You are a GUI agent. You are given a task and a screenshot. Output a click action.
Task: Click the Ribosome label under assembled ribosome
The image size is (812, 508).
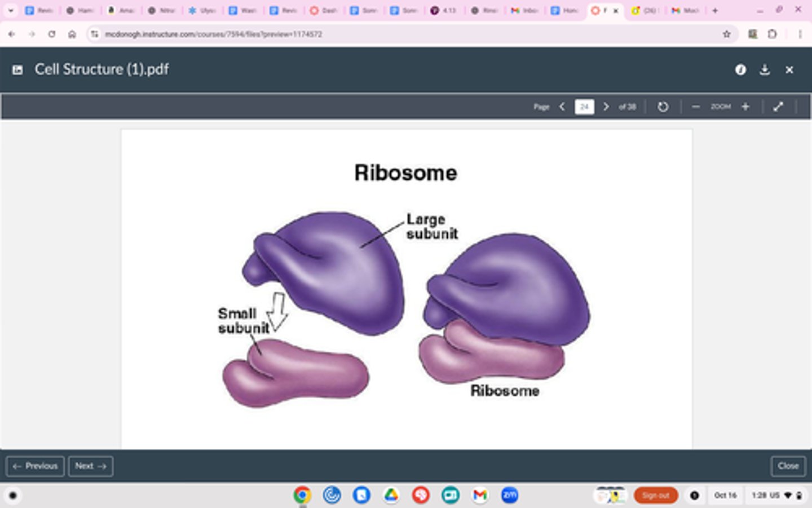click(505, 391)
